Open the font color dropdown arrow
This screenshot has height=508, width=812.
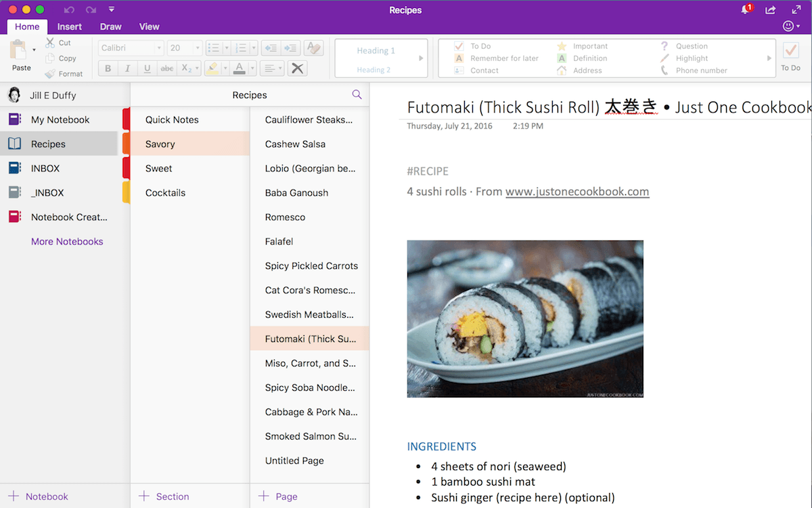click(252, 68)
